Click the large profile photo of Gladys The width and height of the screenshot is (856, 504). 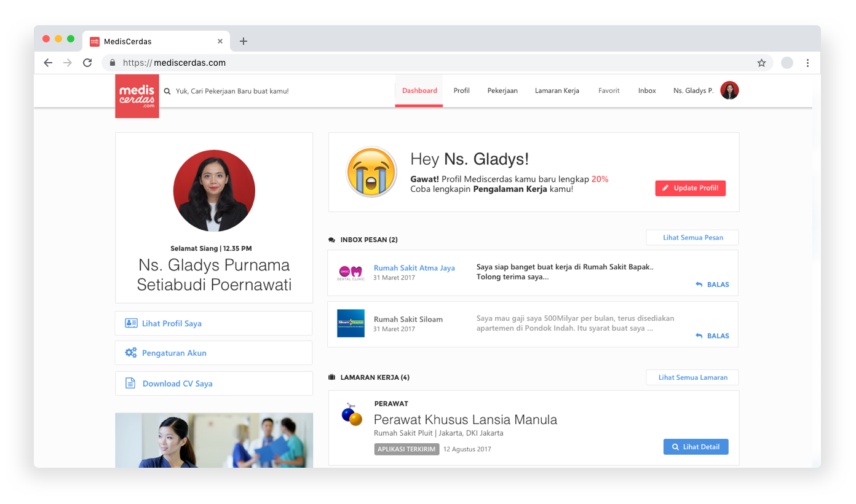point(214,190)
